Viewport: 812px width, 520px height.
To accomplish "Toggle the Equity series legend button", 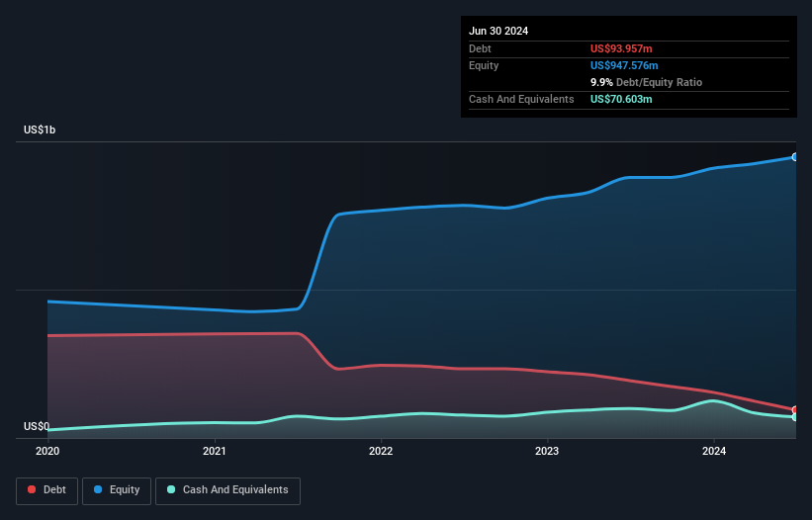I will tap(117, 490).
